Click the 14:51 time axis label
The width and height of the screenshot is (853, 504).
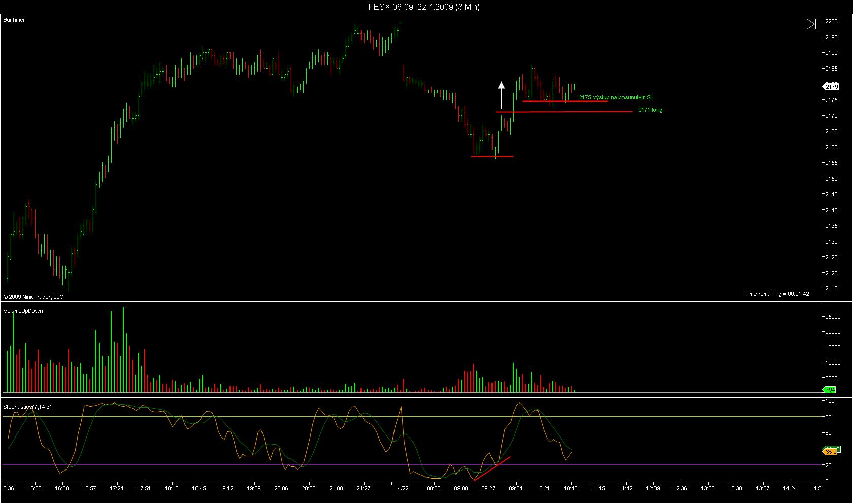(x=817, y=488)
